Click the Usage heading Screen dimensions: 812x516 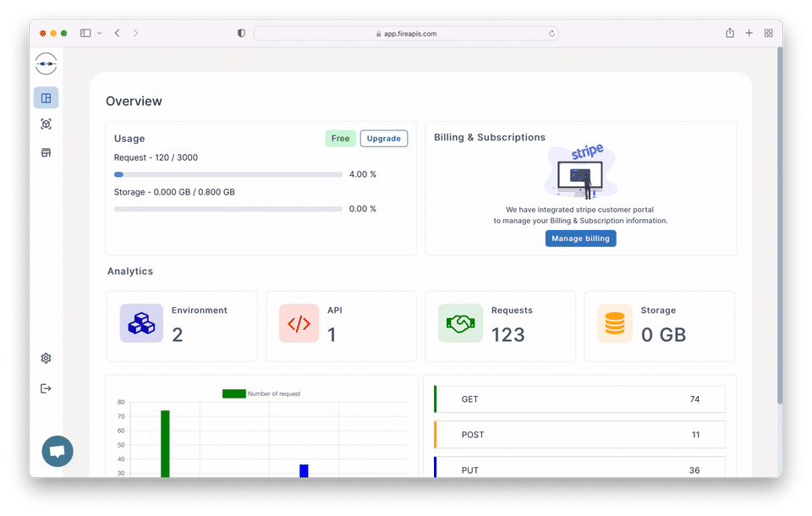tap(129, 139)
